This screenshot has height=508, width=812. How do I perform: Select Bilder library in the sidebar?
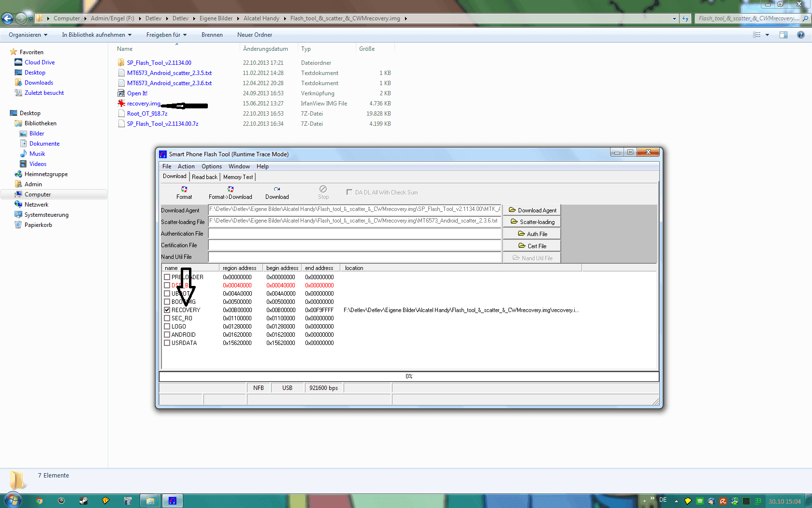point(37,133)
